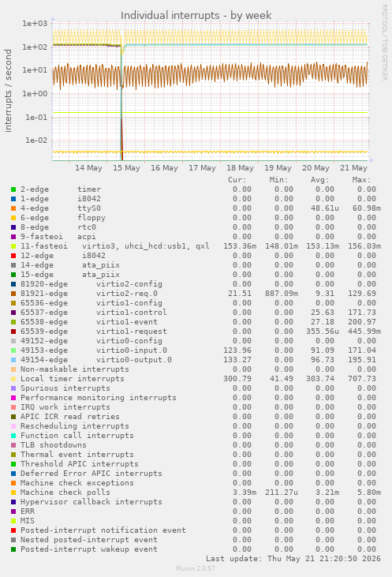Screen dimensions: 392x577
Task: Click the 15 May date label on axis
Action: click(126, 168)
